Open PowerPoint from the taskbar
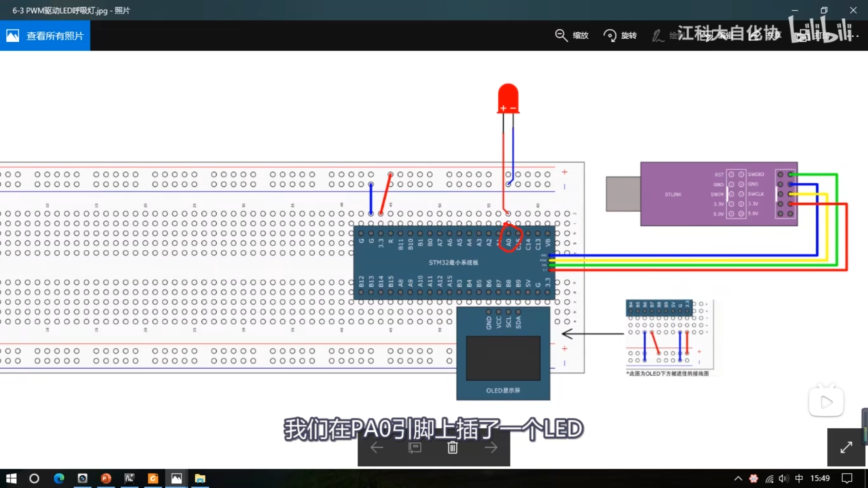The width and height of the screenshot is (868, 488). [106, 479]
